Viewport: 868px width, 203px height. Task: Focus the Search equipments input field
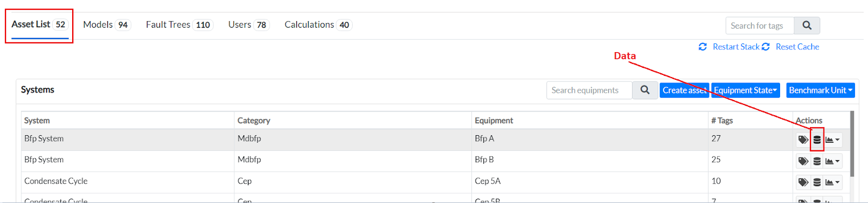pos(589,90)
